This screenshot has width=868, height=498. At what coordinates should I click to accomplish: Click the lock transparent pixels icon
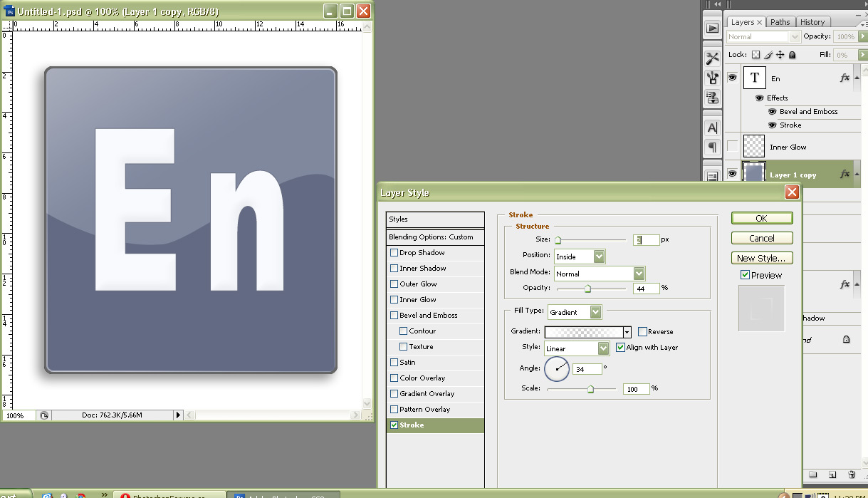(756, 55)
